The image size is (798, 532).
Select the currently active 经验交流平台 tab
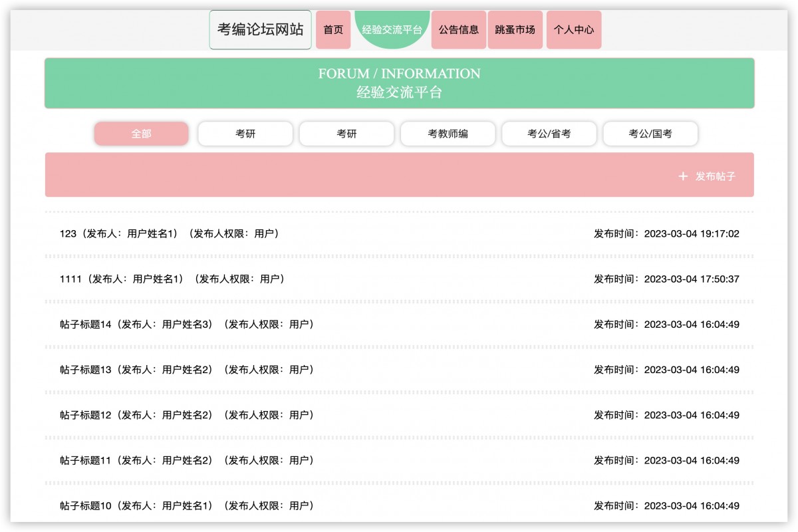[393, 29]
